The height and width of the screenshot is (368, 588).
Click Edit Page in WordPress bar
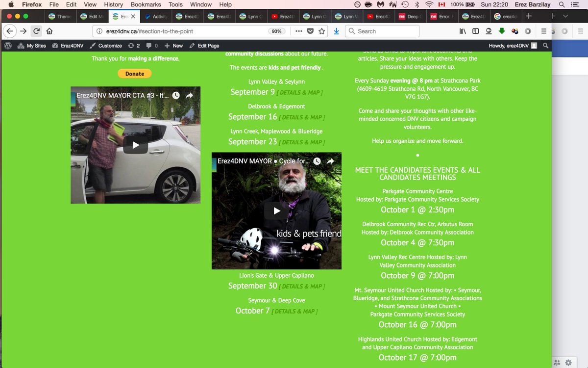pyautogui.click(x=204, y=46)
